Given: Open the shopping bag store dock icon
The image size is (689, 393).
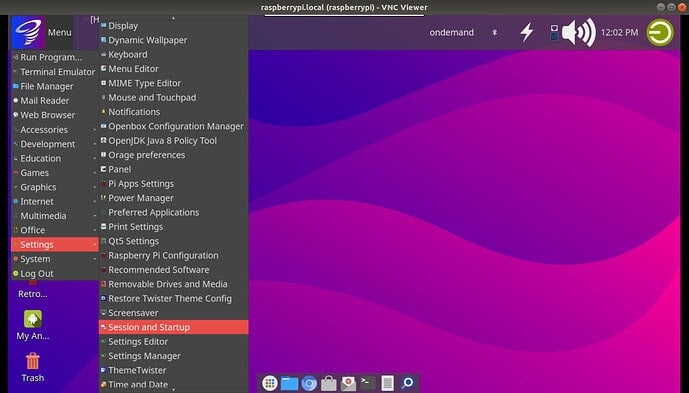Looking at the screenshot, I should click(x=329, y=383).
